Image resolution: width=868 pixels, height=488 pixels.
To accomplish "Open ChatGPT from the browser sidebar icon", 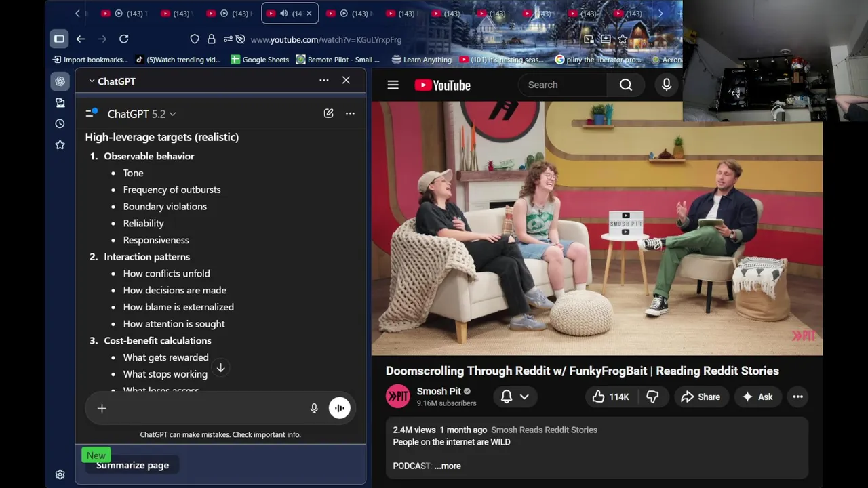I will 60,81.
